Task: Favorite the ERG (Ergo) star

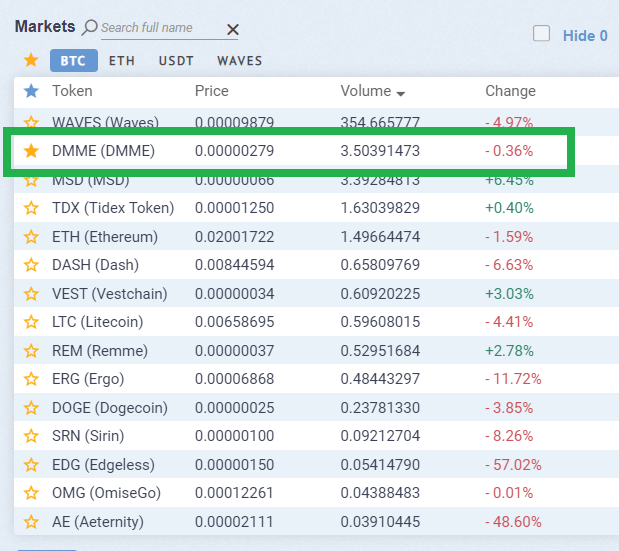Action: [x=31, y=379]
